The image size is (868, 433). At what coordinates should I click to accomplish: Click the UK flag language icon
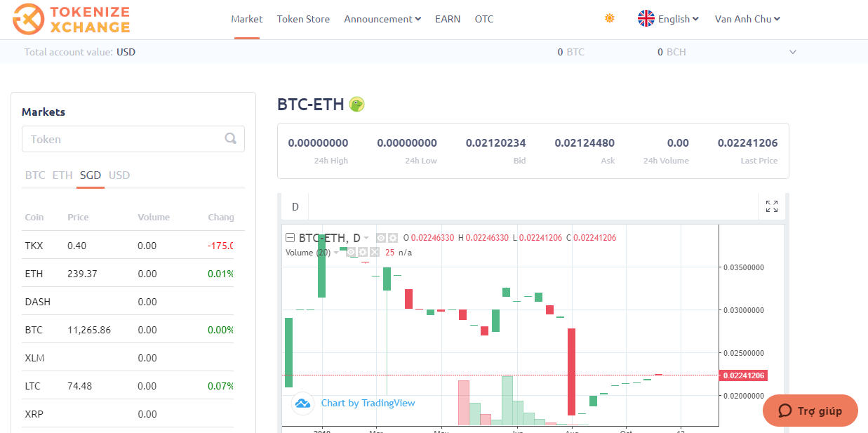point(646,19)
